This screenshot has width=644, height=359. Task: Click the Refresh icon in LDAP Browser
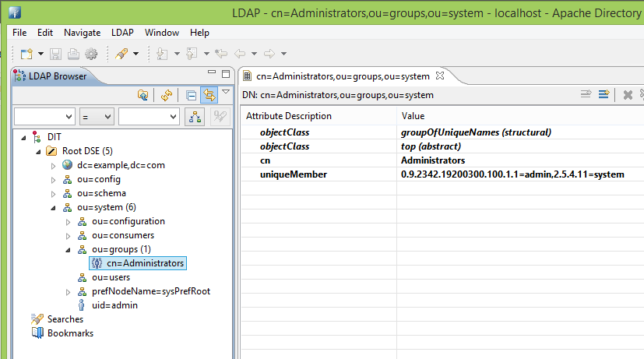(167, 95)
